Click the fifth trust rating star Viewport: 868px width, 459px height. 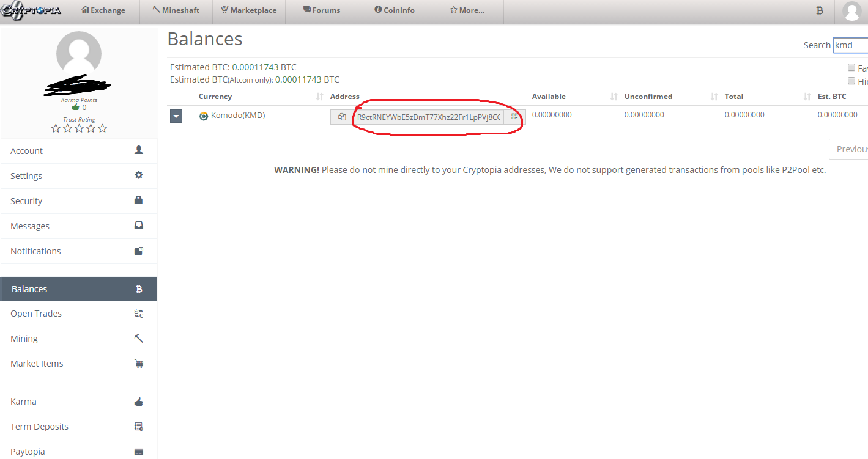(x=102, y=128)
